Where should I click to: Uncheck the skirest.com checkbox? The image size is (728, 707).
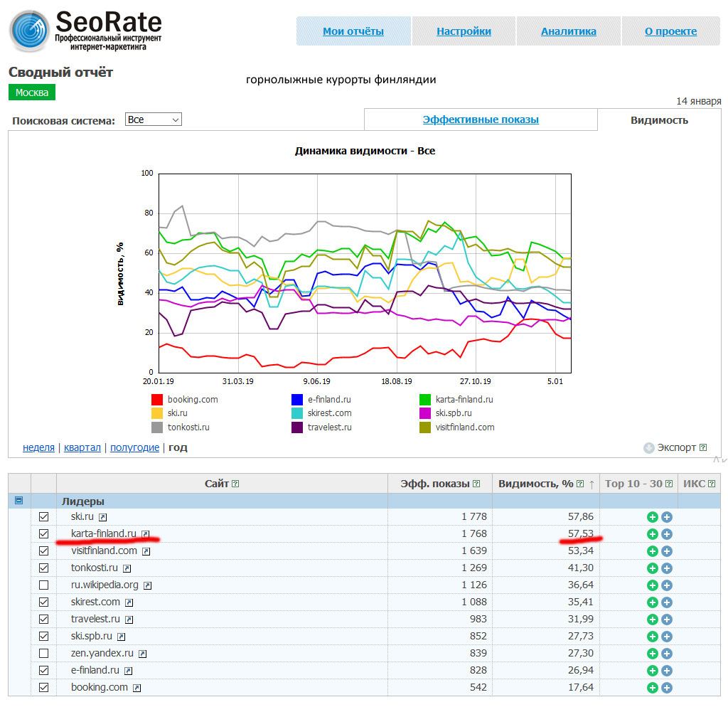click(x=43, y=602)
